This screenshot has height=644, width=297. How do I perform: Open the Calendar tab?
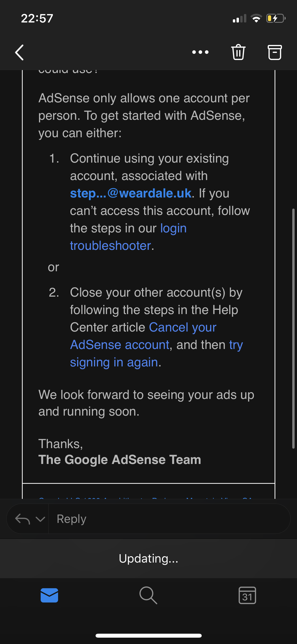(247, 595)
